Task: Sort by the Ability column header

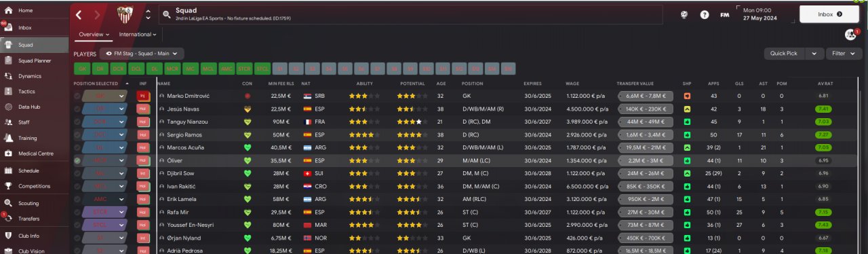Action: (365, 84)
